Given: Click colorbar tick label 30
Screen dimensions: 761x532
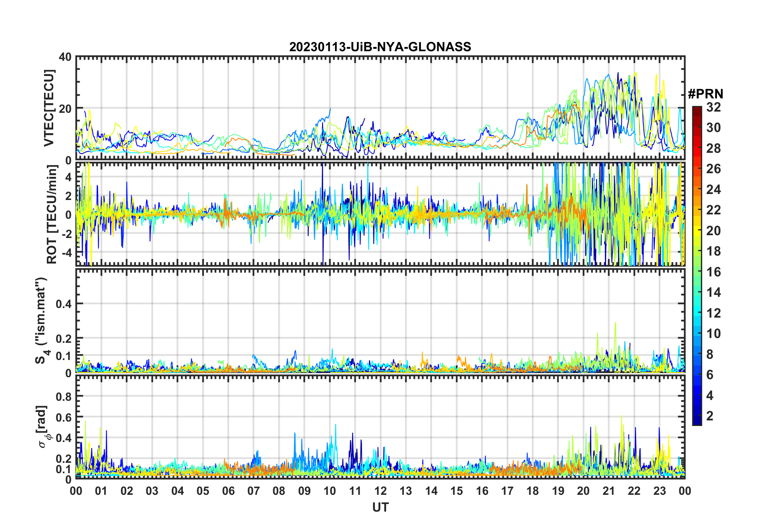Looking at the screenshot, I should (x=713, y=128).
